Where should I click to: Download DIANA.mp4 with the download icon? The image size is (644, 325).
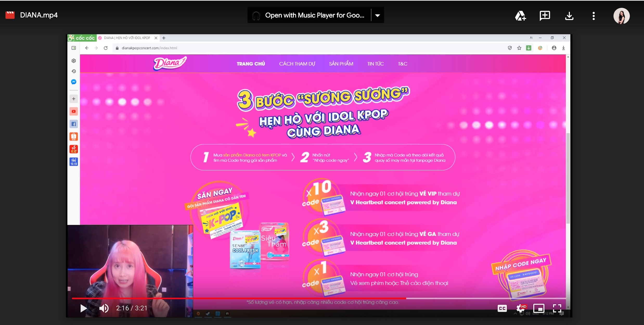pyautogui.click(x=569, y=16)
